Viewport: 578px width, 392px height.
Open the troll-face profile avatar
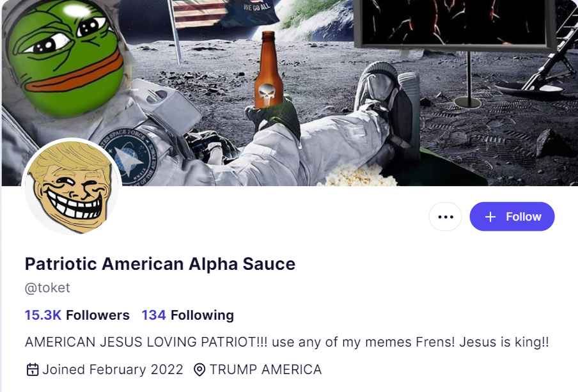(x=72, y=186)
